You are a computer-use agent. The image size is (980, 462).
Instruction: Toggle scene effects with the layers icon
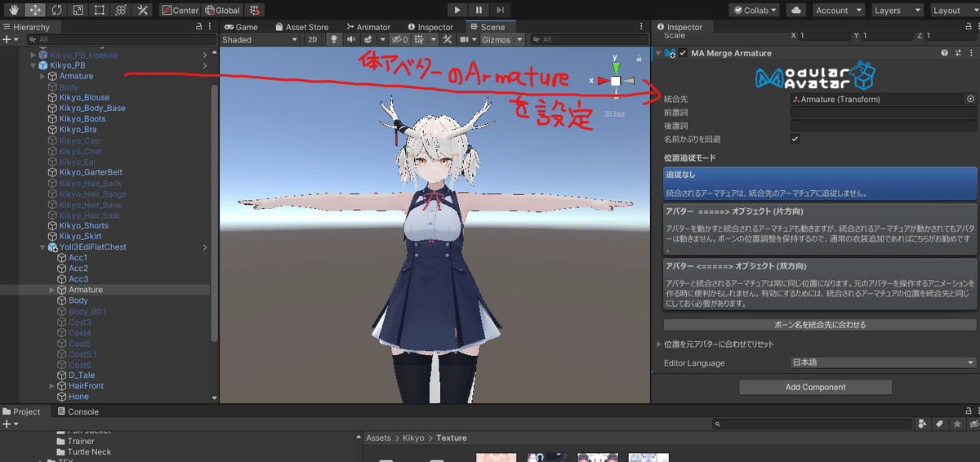click(x=369, y=39)
